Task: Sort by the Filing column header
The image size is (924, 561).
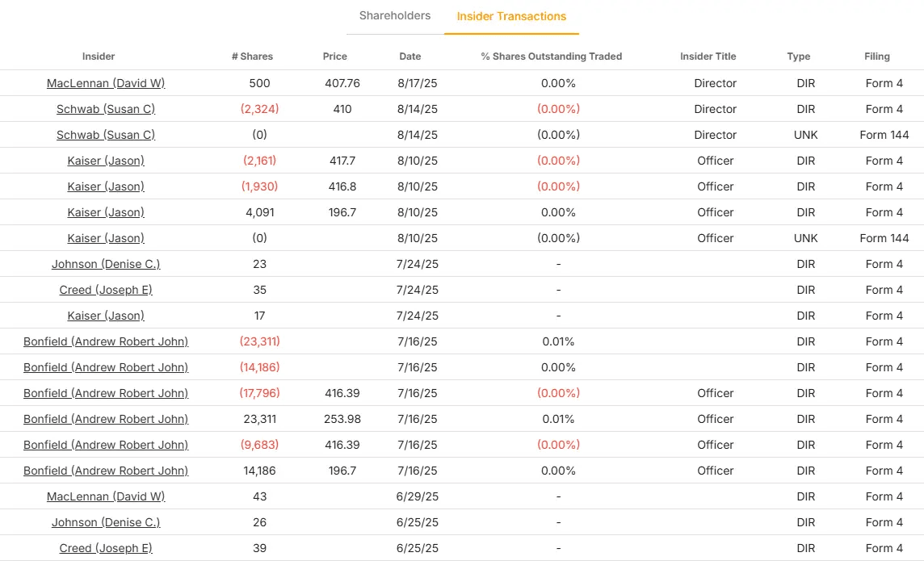Action: tap(876, 57)
